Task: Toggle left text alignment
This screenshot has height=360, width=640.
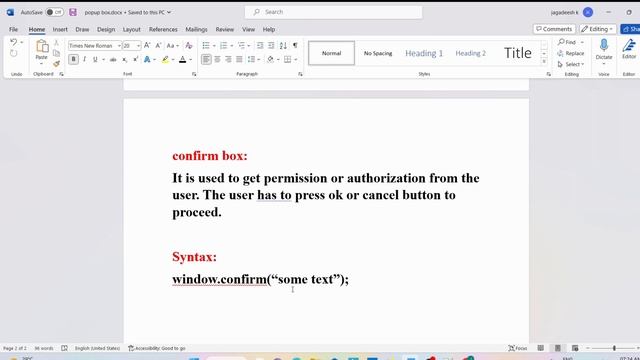Action: tap(207, 60)
